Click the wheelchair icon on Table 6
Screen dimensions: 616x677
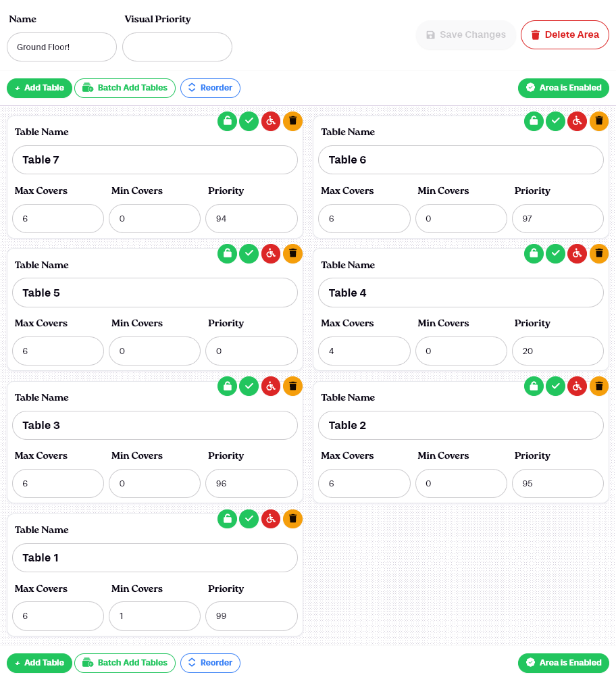(x=577, y=122)
